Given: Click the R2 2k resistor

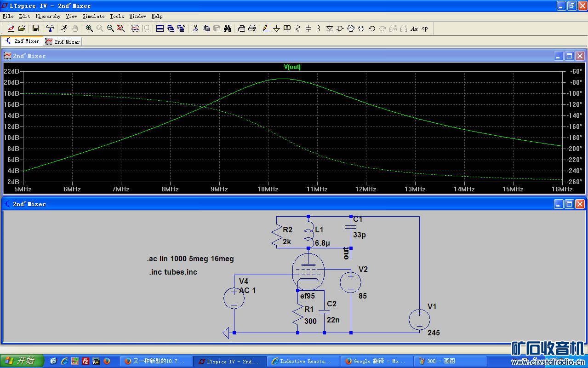Looking at the screenshot, I should pyautogui.click(x=277, y=235).
